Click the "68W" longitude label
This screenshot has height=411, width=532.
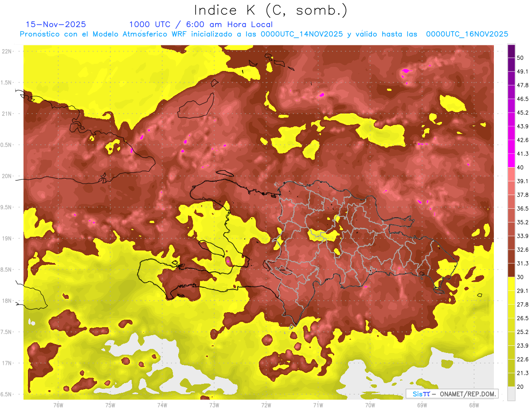pyautogui.click(x=473, y=405)
